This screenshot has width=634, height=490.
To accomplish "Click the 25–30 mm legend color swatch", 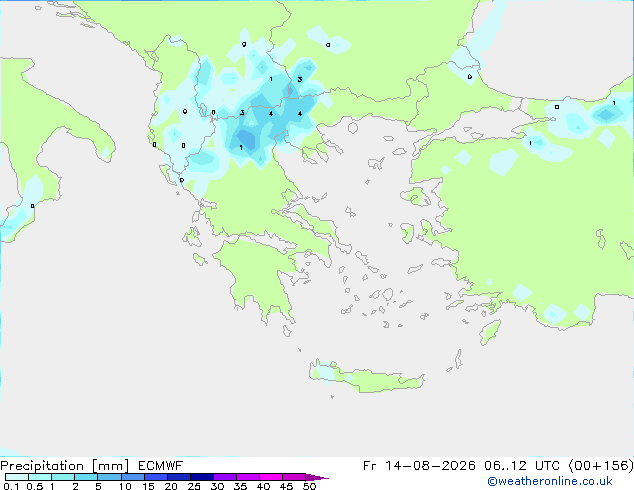I will [202, 477].
